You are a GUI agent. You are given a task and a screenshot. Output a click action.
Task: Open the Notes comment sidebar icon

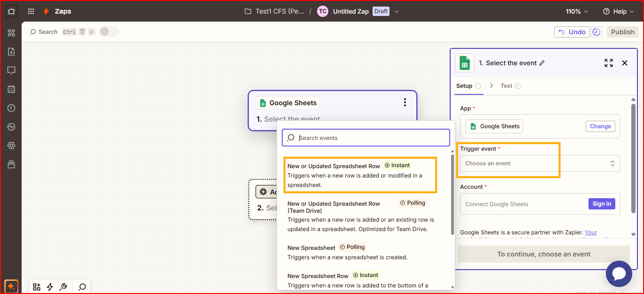(x=11, y=70)
